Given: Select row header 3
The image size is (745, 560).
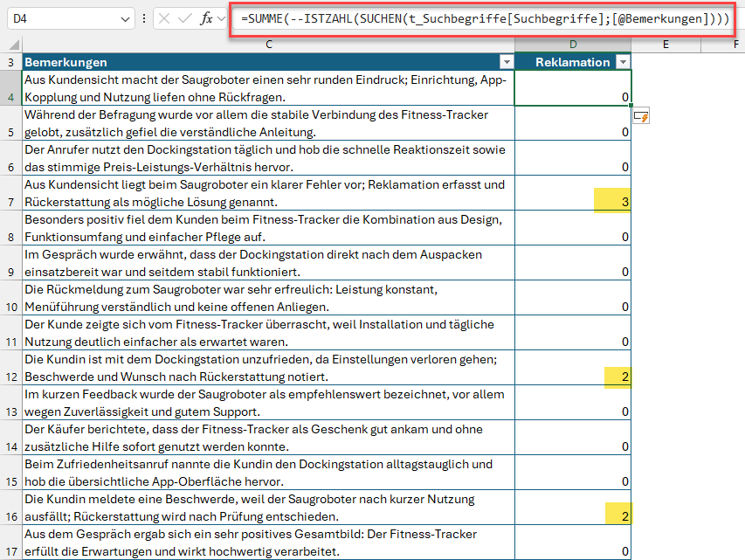Looking at the screenshot, I should tap(11, 62).
